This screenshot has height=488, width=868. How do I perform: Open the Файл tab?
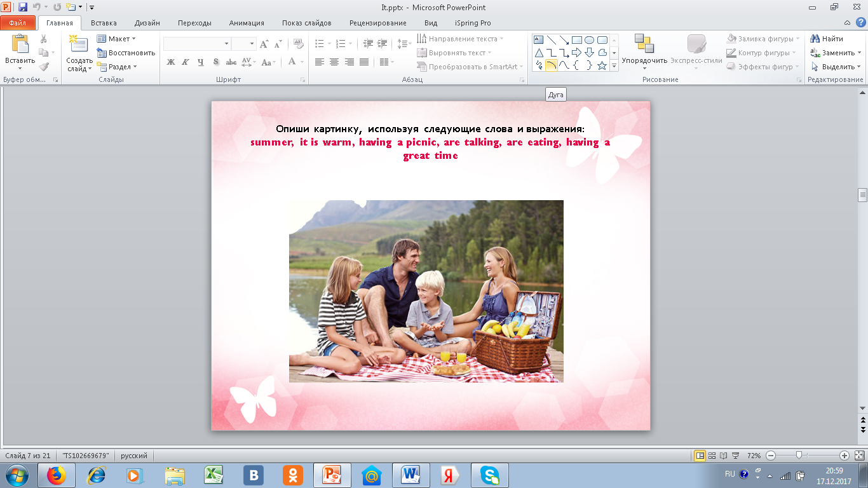[x=17, y=23]
